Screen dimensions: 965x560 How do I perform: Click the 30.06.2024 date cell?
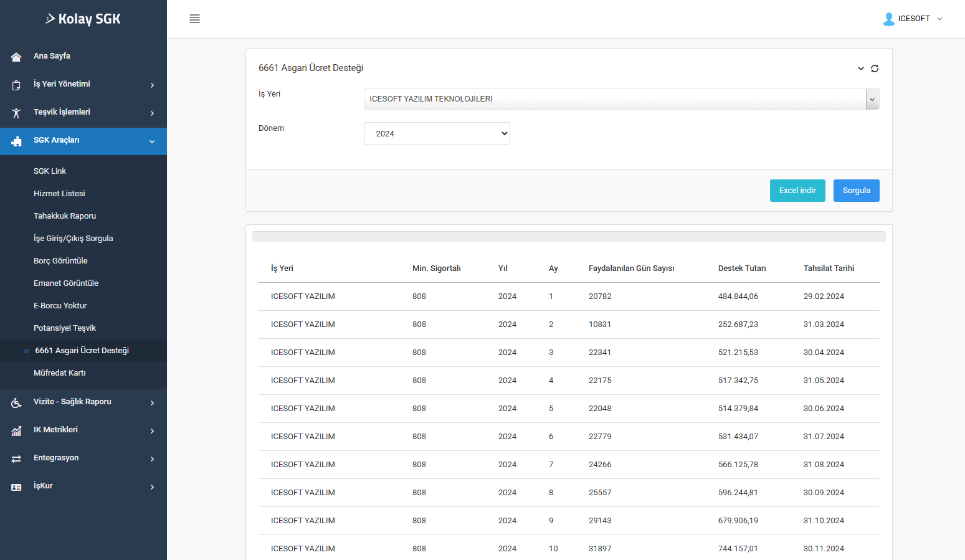[x=824, y=409]
